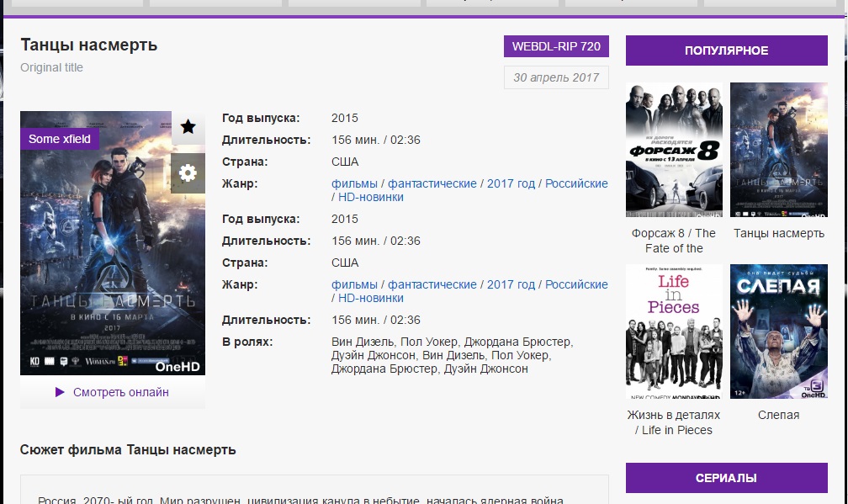This screenshot has width=848, height=504.
Task: Follow the Слепая caption below its poster
Action: tap(779, 415)
